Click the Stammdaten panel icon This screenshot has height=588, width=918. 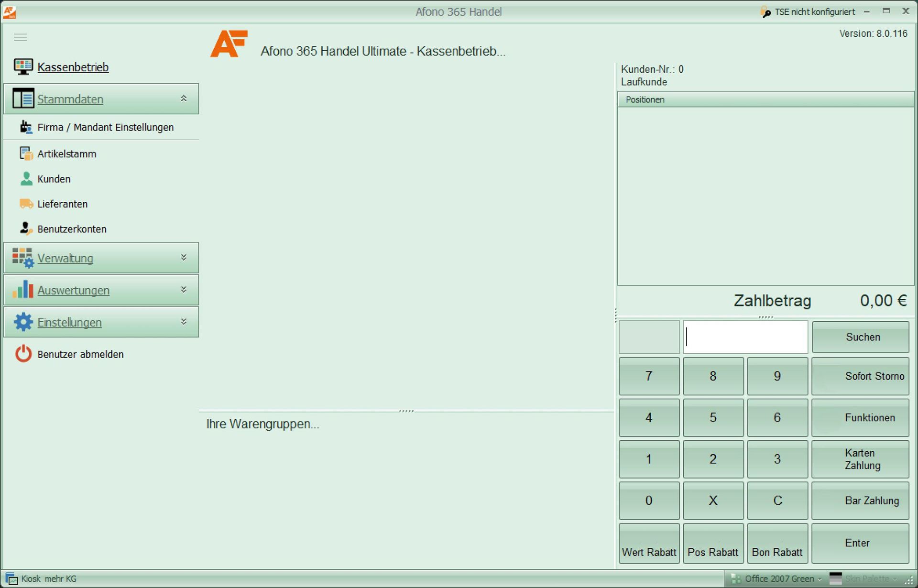point(23,98)
